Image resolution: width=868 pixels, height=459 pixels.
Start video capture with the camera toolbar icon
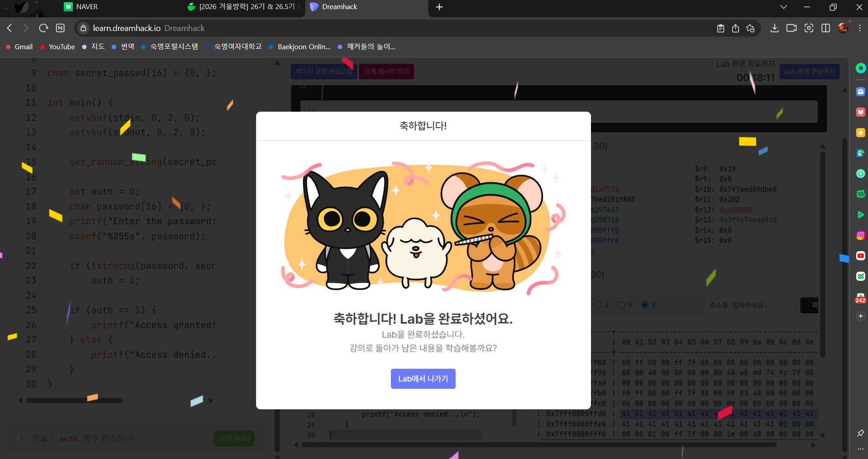click(791, 28)
